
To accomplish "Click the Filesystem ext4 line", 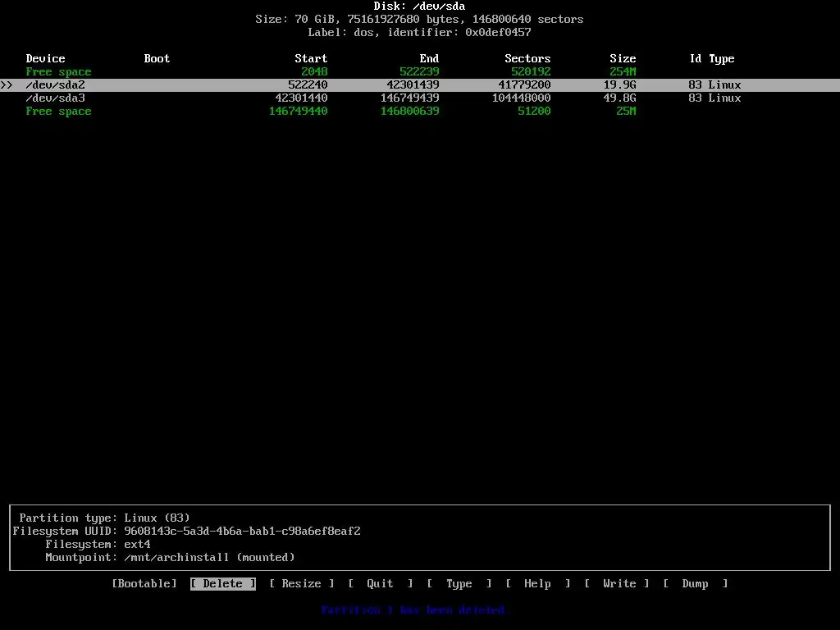I will coord(98,545).
